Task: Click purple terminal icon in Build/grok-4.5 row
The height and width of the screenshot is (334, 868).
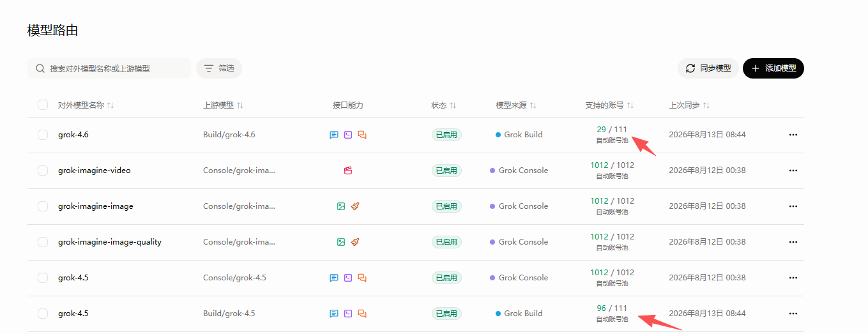Action: tap(348, 314)
